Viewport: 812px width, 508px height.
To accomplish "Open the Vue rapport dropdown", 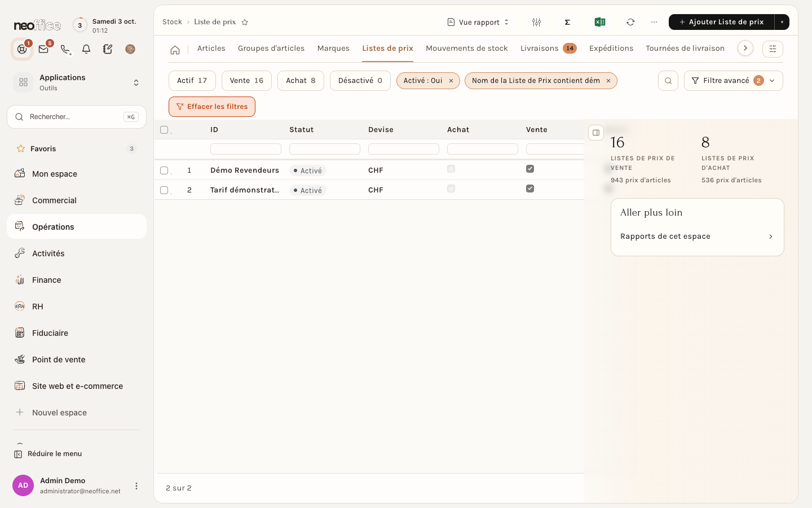I will pos(478,22).
